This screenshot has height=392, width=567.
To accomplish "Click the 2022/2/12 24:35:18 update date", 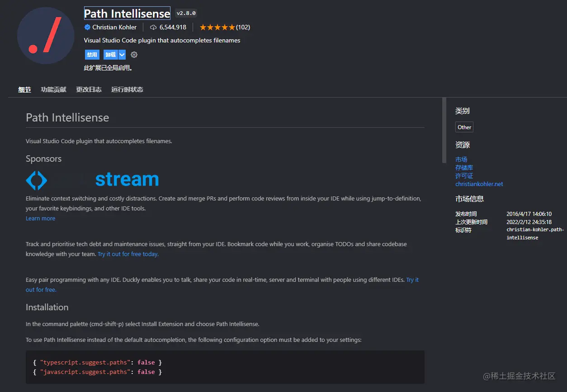I will tap(529, 222).
